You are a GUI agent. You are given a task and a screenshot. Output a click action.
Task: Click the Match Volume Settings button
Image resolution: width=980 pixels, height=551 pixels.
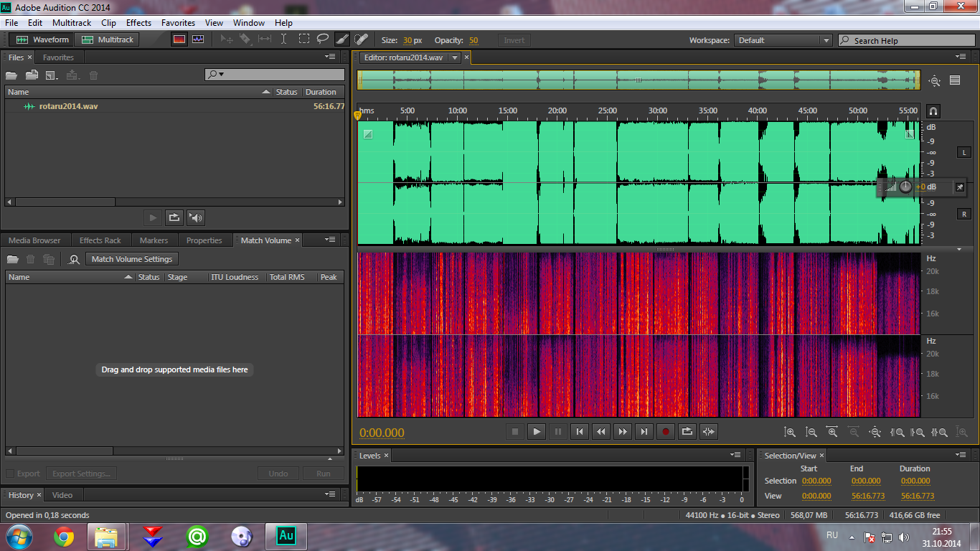pyautogui.click(x=132, y=259)
